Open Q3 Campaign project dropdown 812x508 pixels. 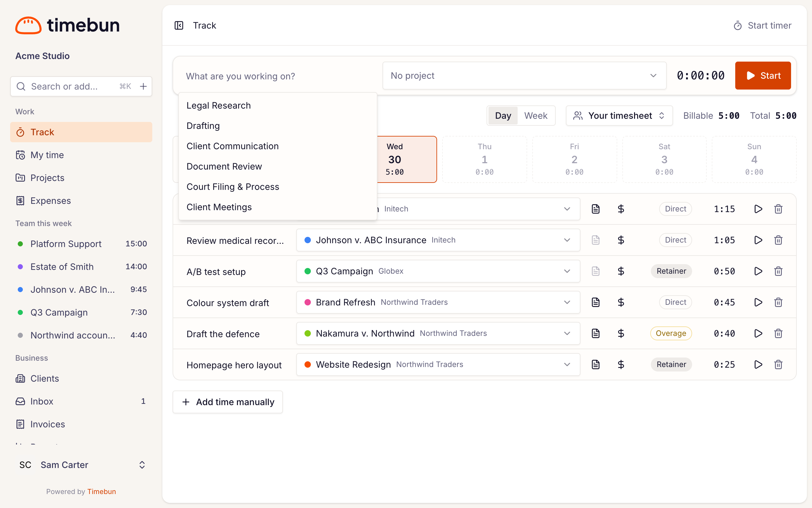[438, 271]
